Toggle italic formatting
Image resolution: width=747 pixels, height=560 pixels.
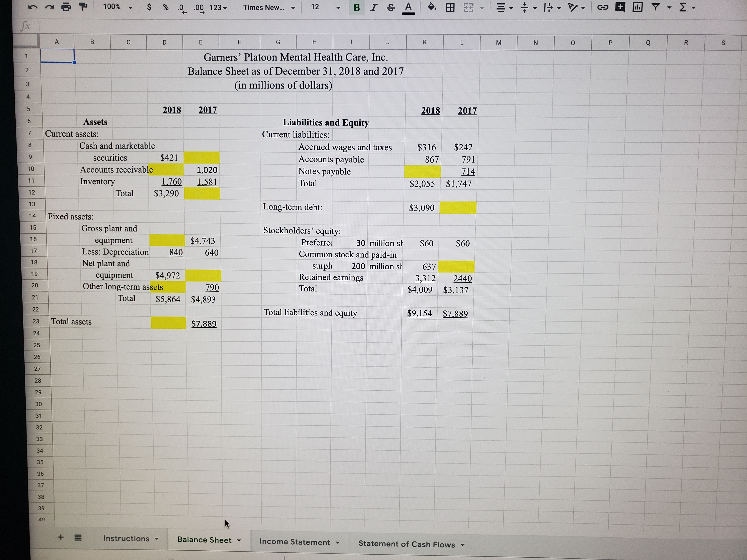[373, 7]
